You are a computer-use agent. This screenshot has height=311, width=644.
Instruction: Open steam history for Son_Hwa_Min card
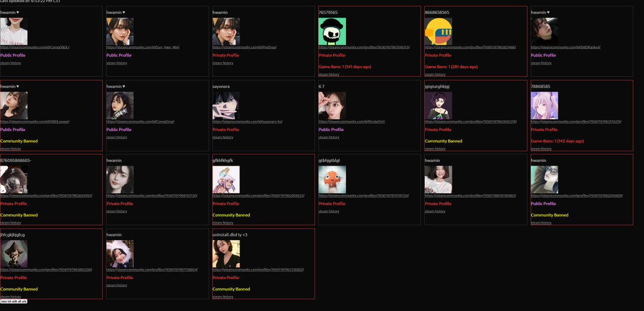[x=116, y=63]
